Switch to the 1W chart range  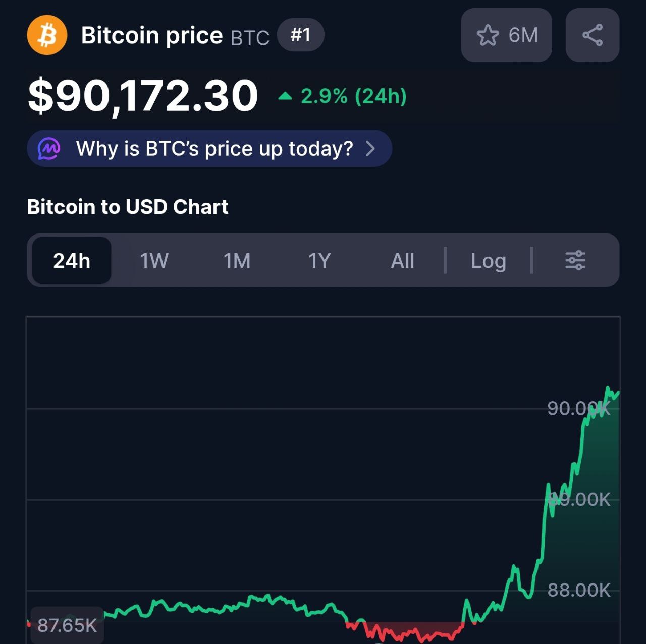(x=154, y=261)
